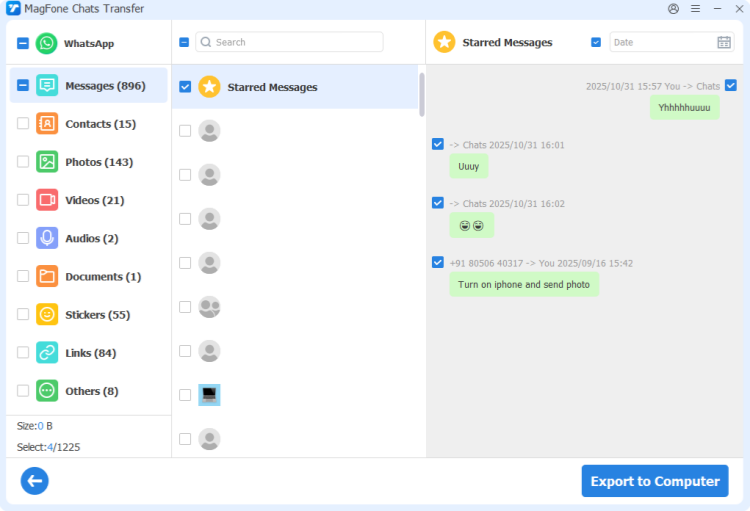This screenshot has width=750, height=511.
Task: Toggle the chat list select-all checkbox
Action: tap(184, 42)
